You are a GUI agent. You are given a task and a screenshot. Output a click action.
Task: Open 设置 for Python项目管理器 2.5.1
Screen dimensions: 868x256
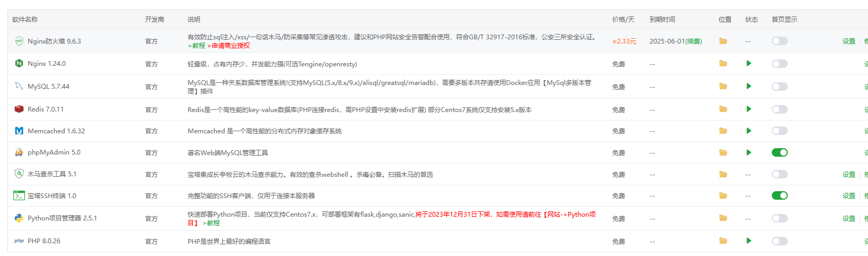pyautogui.click(x=849, y=219)
